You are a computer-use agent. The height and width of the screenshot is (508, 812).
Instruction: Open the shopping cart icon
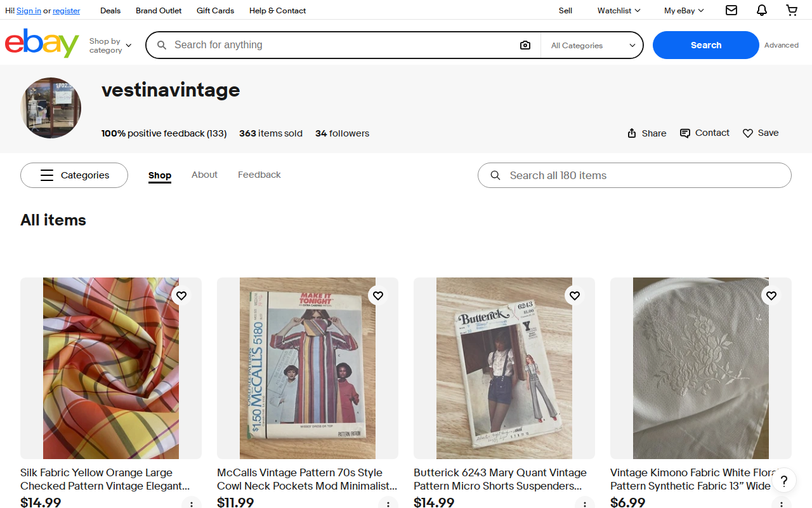[792, 10]
